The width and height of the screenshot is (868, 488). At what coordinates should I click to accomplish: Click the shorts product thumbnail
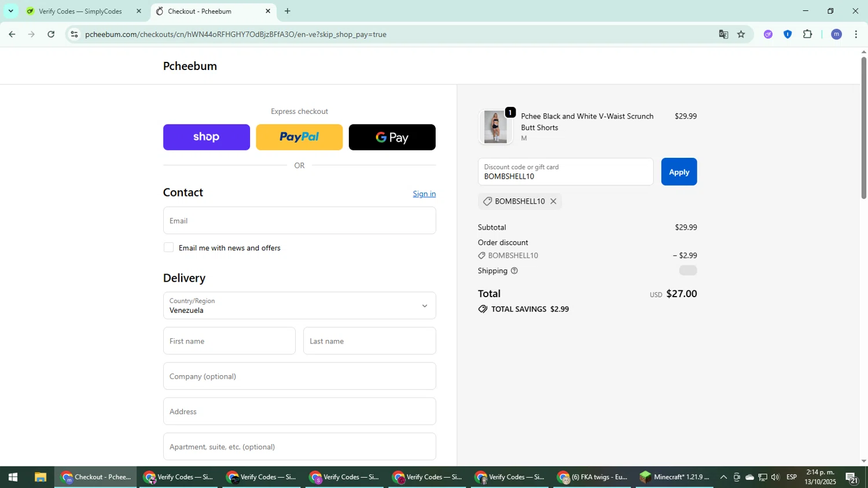(495, 127)
